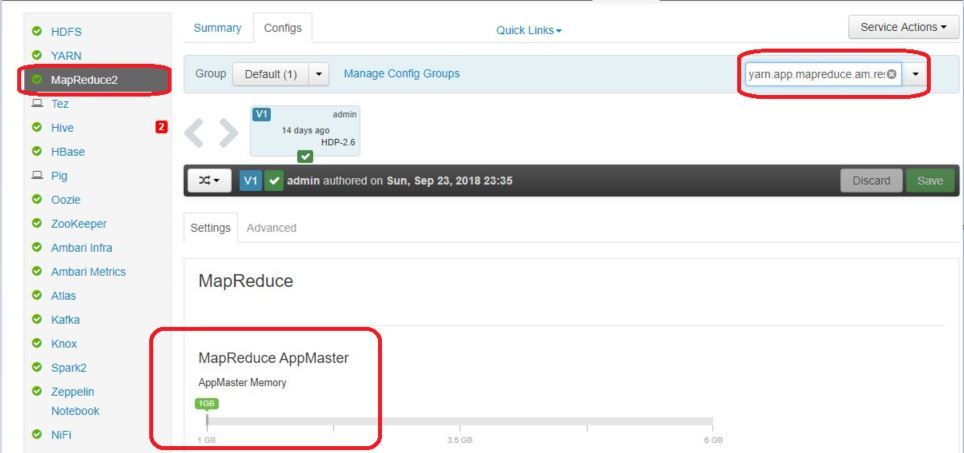Click the green checkmark in version bar

[x=274, y=181]
